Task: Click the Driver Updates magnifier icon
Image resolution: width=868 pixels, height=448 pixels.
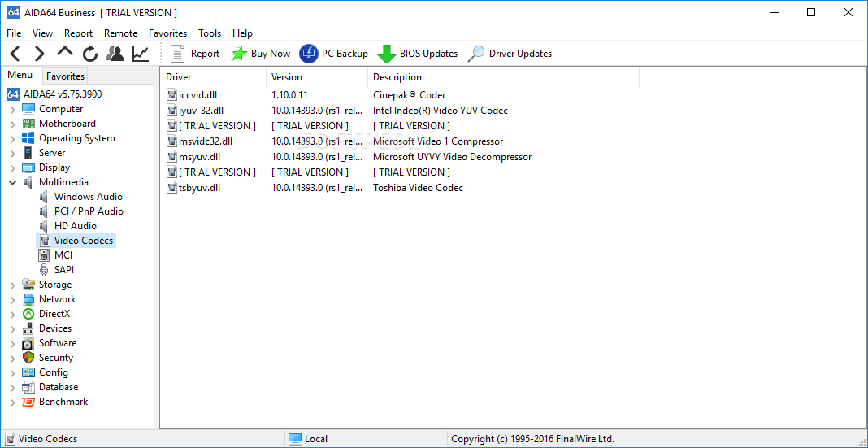Action: tap(476, 54)
